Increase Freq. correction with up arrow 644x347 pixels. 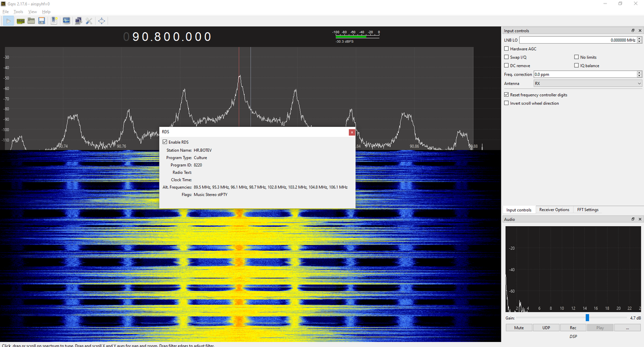tap(640, 73)
